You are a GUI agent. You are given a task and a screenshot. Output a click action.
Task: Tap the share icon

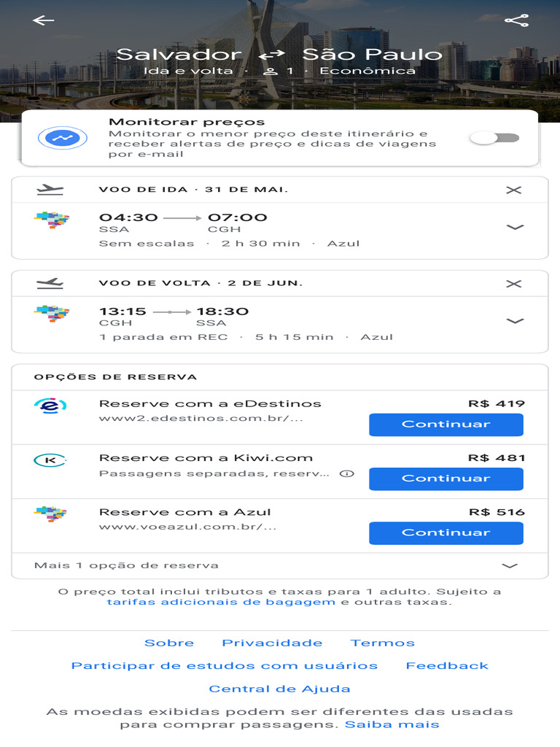point(516,20)
